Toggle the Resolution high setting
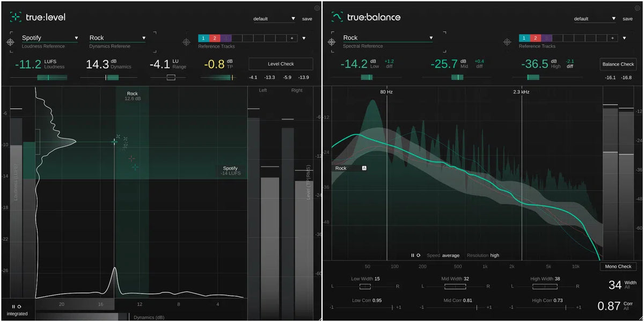This screenshot has width=644, height=322. coord(494,255)
